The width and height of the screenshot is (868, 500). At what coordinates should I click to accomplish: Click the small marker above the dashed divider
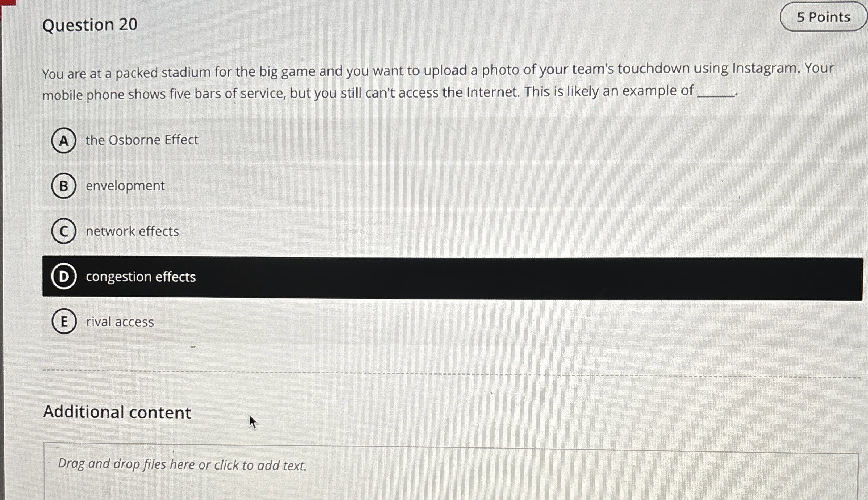193,347
